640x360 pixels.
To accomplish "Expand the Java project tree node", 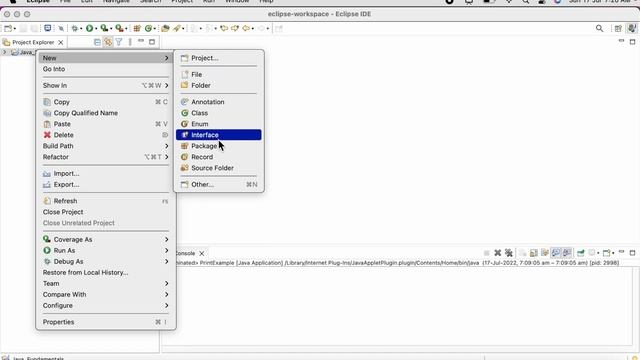I will click(x=4, y=52).
